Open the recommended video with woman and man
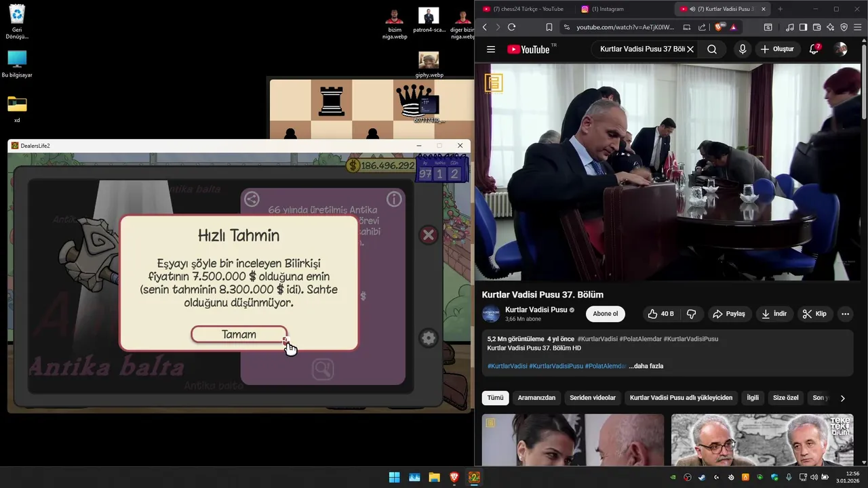The height and width of the screenshot is (488, 868). tap(573, 440)
